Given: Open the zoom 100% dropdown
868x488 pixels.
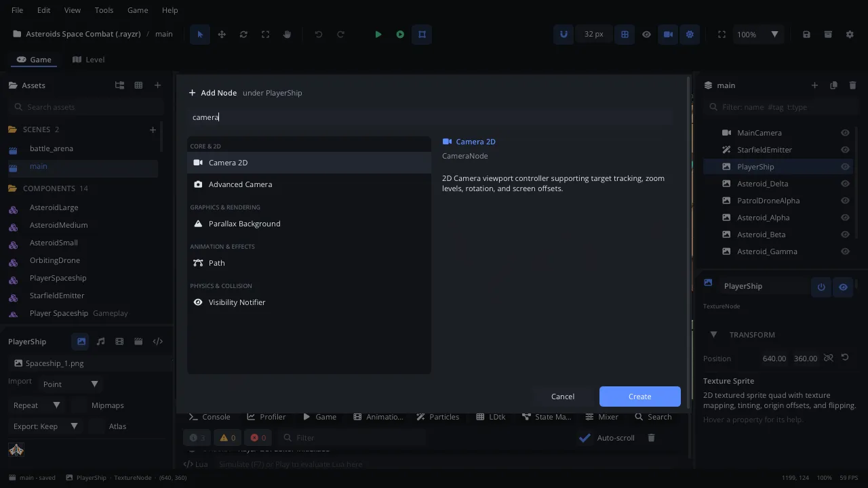Looking at the screenshot, I should click(757, 35).
